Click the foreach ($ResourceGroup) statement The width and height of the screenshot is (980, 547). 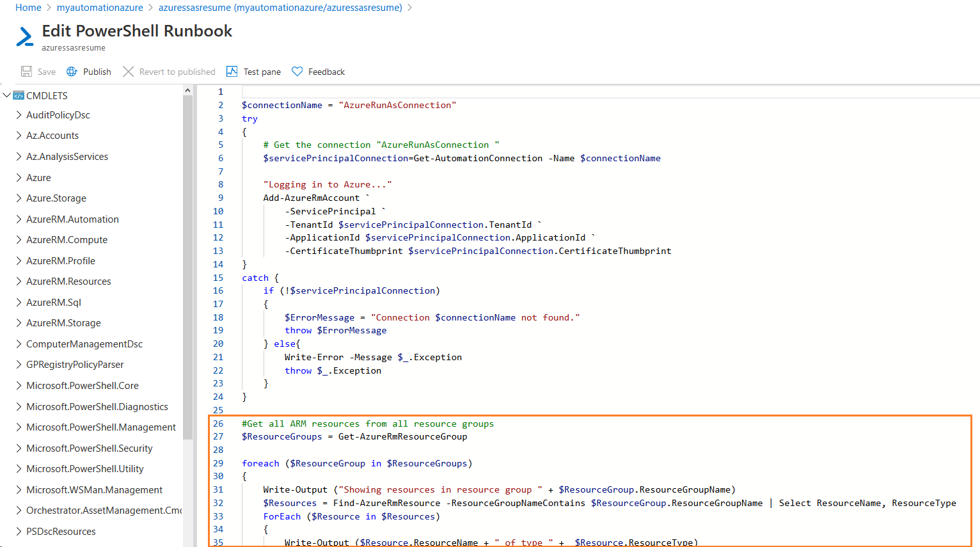pyautogui.click(x=357, y=463)
